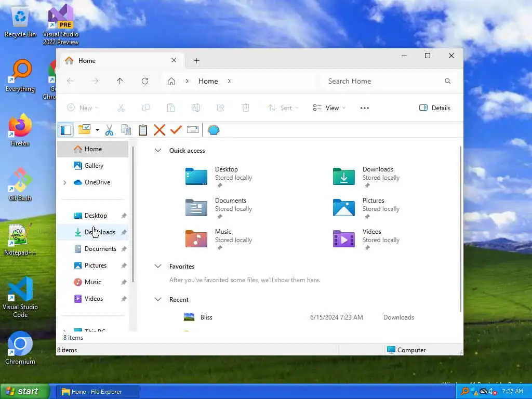Open the blue shell settings icon

coord(214,130)
